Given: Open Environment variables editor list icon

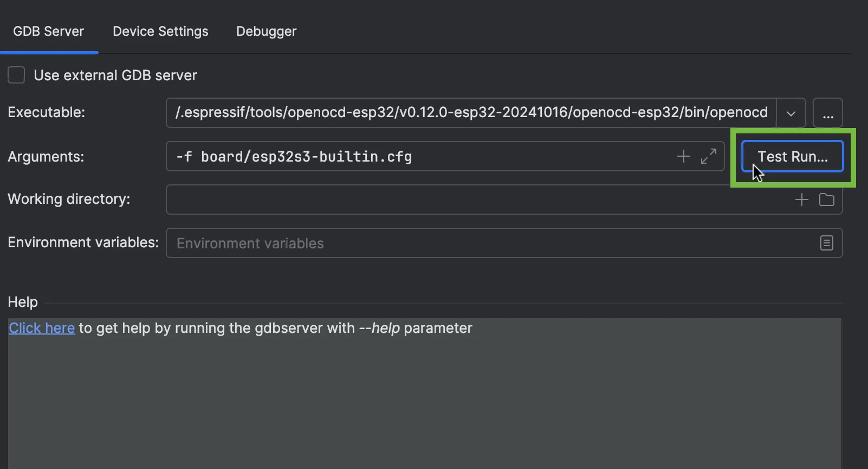Looking at the screenshot, I should click(x=826, y=243).
